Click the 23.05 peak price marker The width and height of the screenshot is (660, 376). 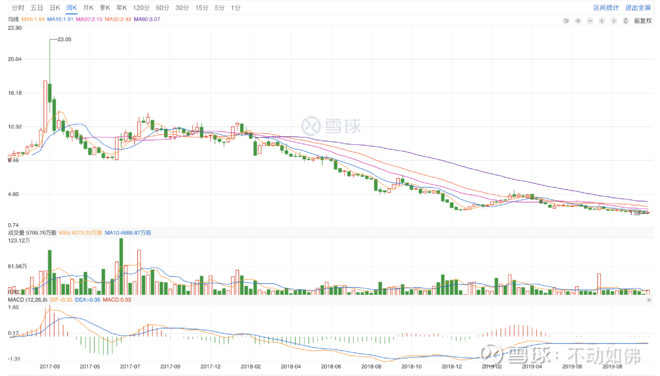coord(64,39)
